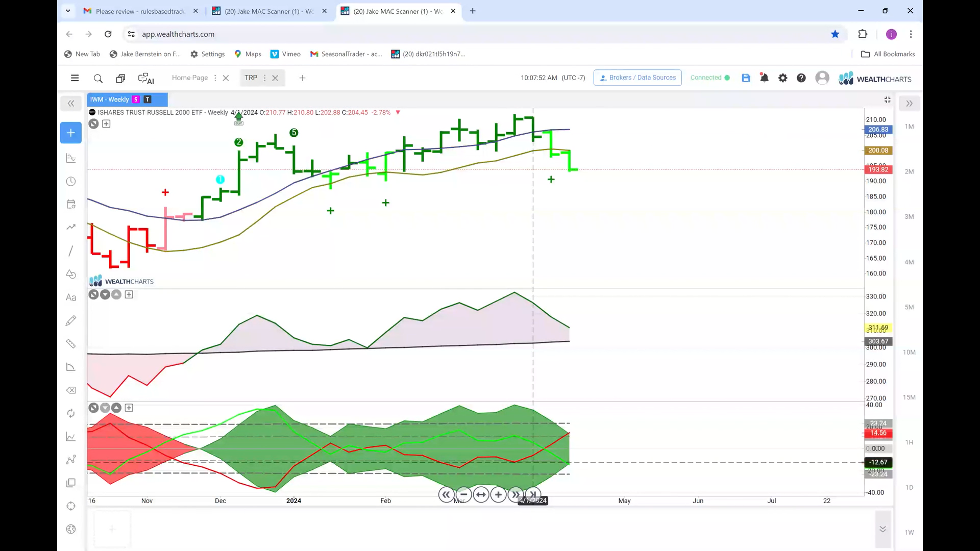Save the workspace with the floppy icon
Screen dimensions: 980x551
click(x=746, y=78)
